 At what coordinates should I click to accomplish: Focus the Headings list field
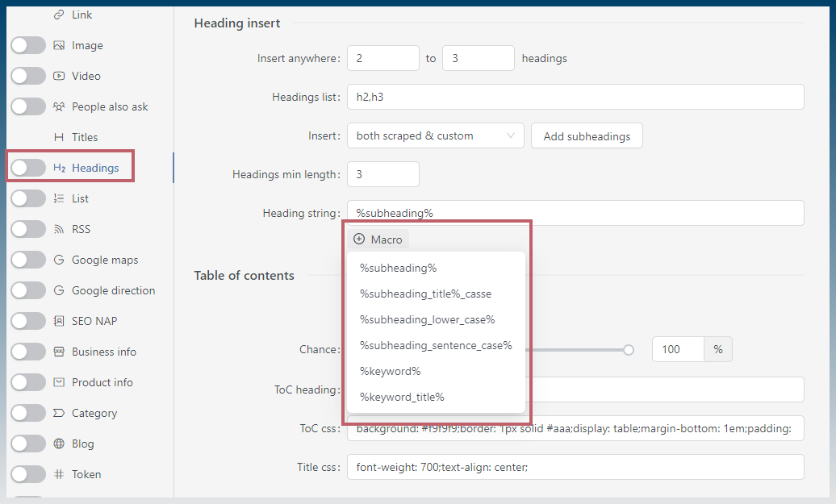(575, 97)
